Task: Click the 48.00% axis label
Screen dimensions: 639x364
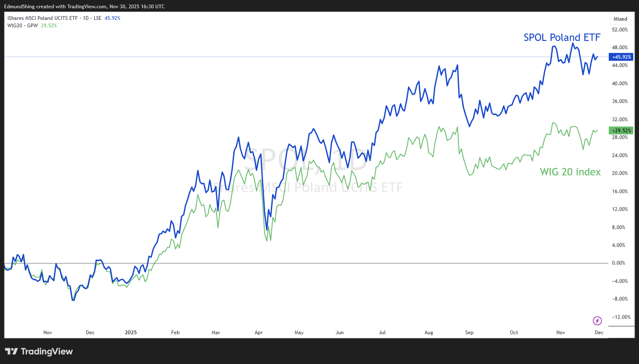Action: 620,48
